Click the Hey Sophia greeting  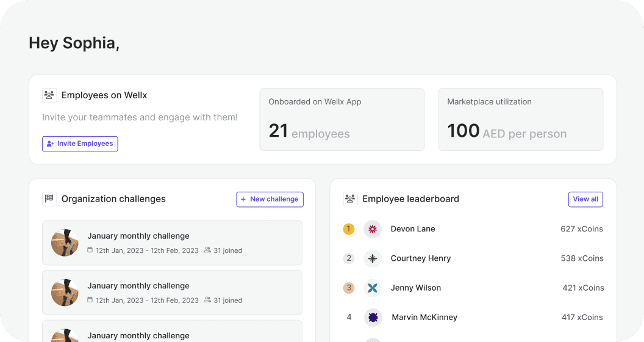74,43
